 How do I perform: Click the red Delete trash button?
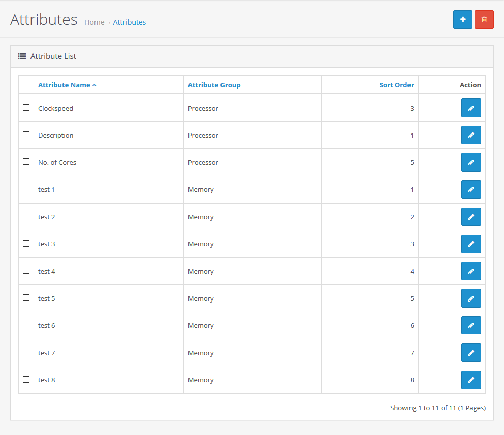point(484,20)
